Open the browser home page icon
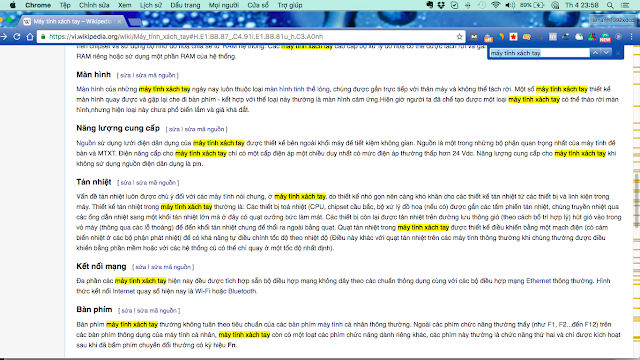 click(30, 37)
